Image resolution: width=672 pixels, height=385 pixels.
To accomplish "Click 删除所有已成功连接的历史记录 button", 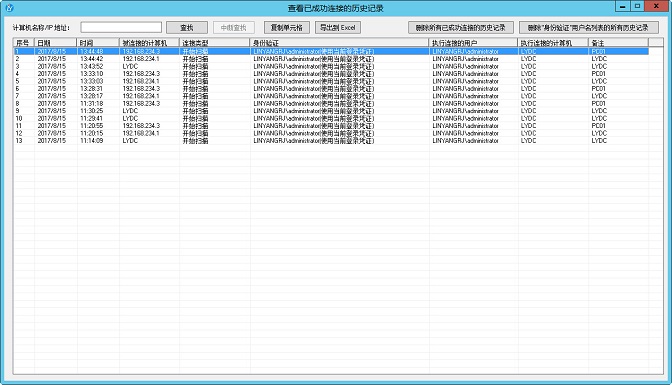I will click(x=461, y=27).
